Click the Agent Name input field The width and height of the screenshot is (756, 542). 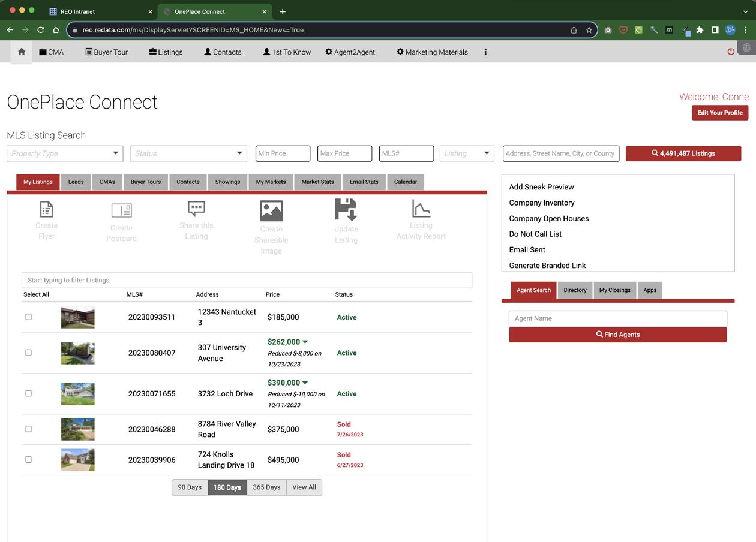[618, 318]
